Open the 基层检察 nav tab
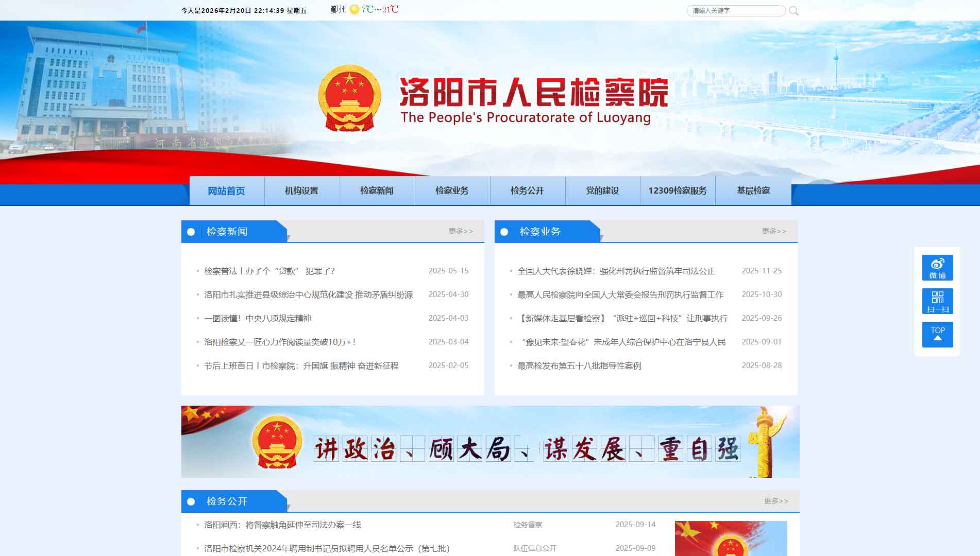 (x=753, y=190)
